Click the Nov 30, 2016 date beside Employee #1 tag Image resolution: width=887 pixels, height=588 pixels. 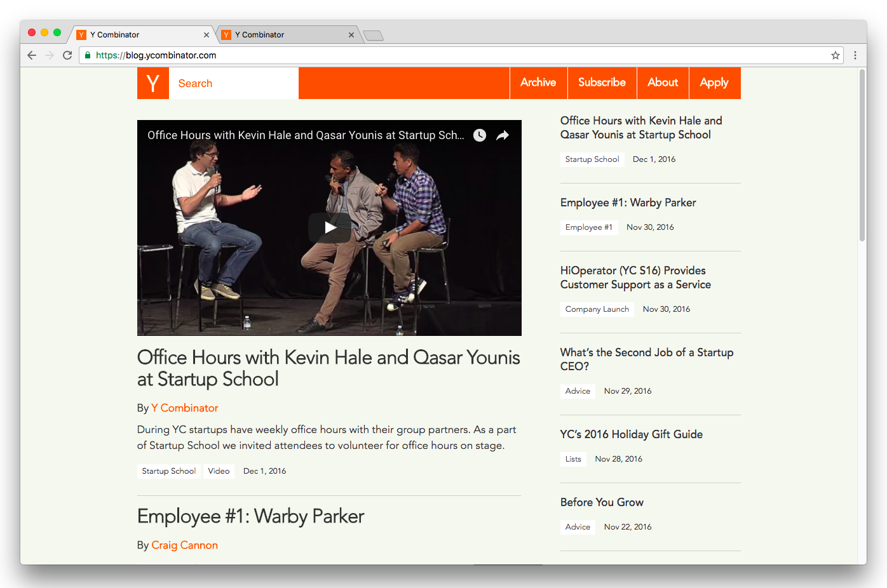[650, 227]
